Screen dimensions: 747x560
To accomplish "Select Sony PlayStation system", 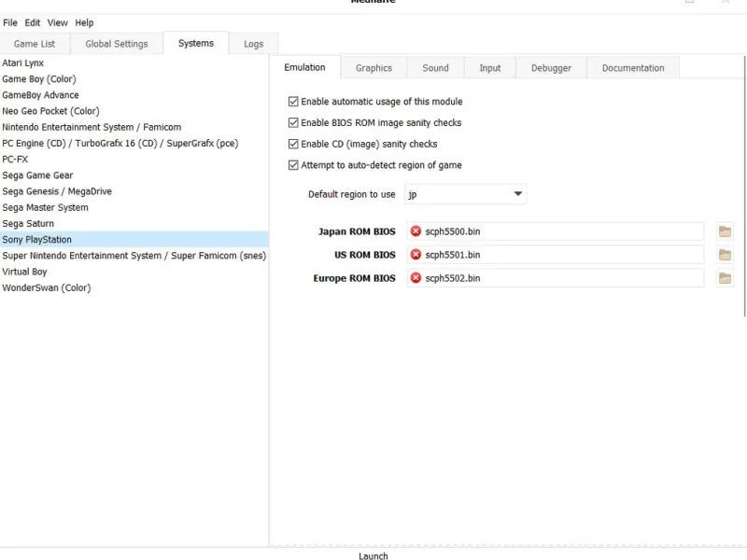I will [134, 240].
